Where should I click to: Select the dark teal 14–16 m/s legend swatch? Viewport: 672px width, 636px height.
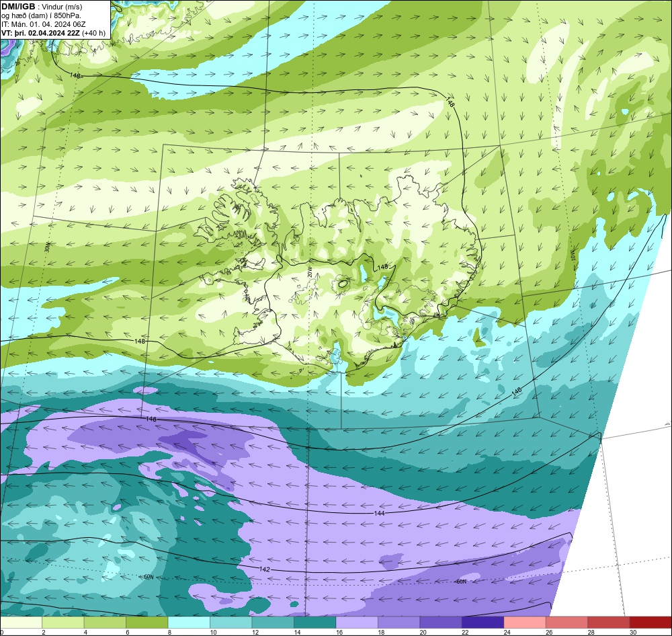[315, 623]
